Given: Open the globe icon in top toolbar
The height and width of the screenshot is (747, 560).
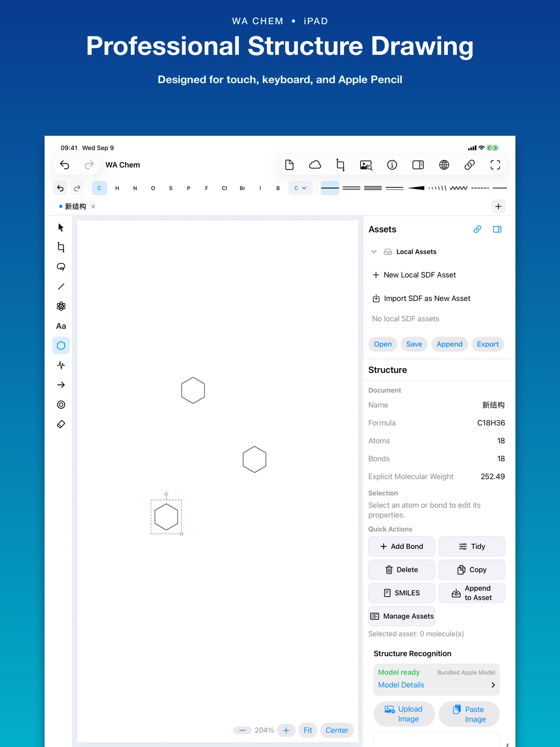Looking at the screenshot, I should pos(444,165).
